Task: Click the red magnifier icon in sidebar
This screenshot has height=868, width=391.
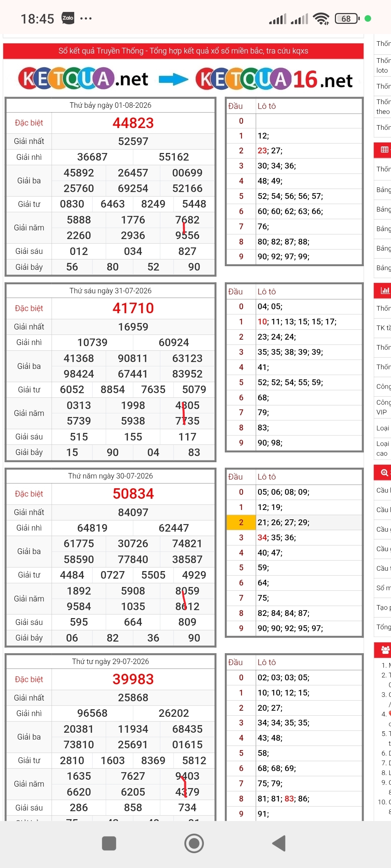Action: click(x=384, y=472)
